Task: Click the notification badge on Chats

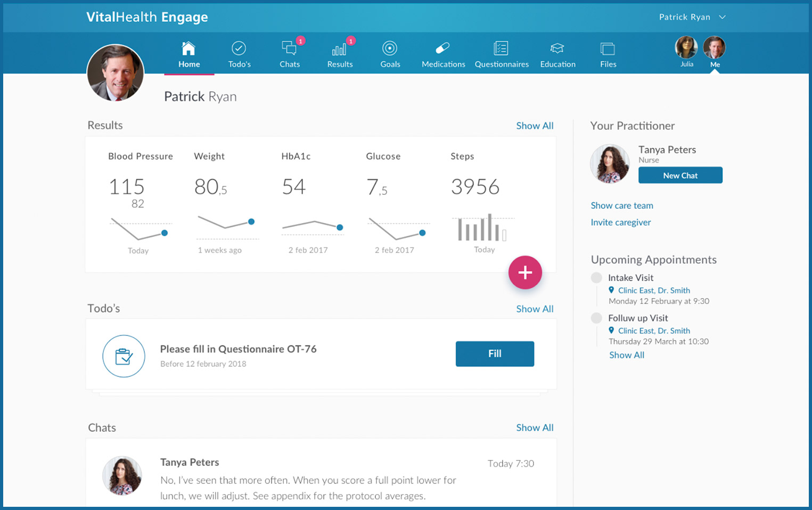Action: (x=300, y=40)
